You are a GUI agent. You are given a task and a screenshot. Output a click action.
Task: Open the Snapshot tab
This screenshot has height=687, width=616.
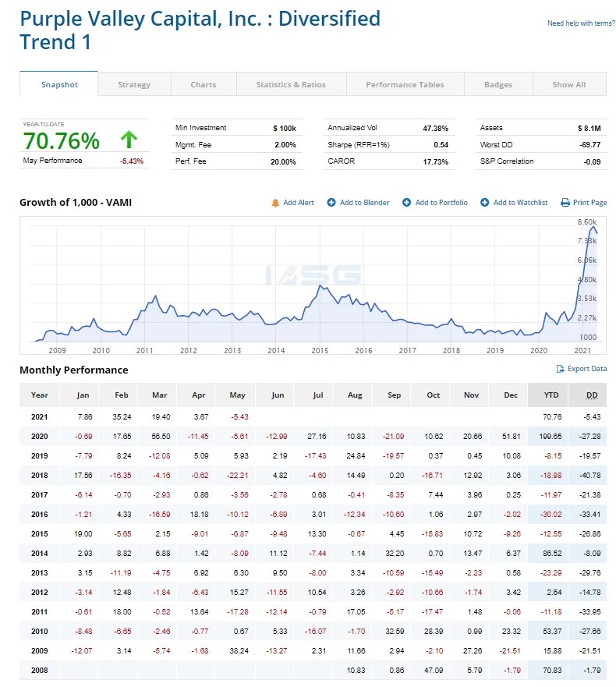click(x=59, y=84)
